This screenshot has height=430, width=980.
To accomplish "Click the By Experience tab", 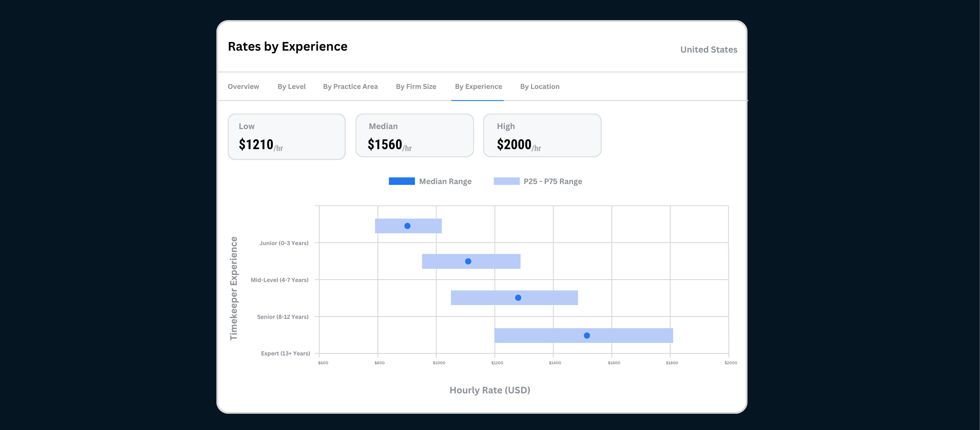I will pyautogui.click(x=478, y=86).
